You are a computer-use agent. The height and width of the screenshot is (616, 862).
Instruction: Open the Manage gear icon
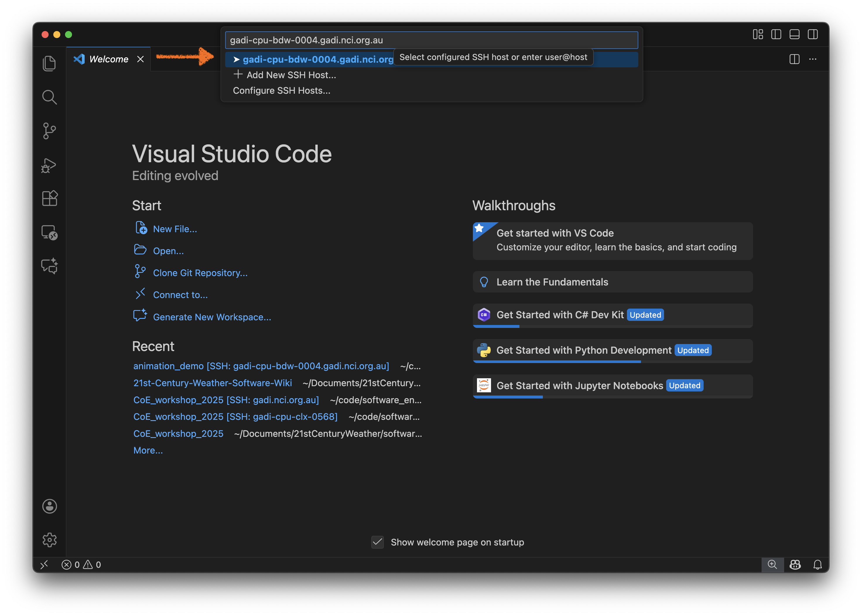coord(49,539)
